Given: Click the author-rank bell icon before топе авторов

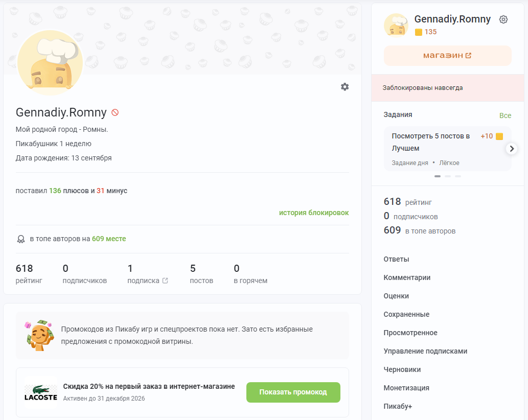Looking at the screenshot, I should tap(21, 239).
